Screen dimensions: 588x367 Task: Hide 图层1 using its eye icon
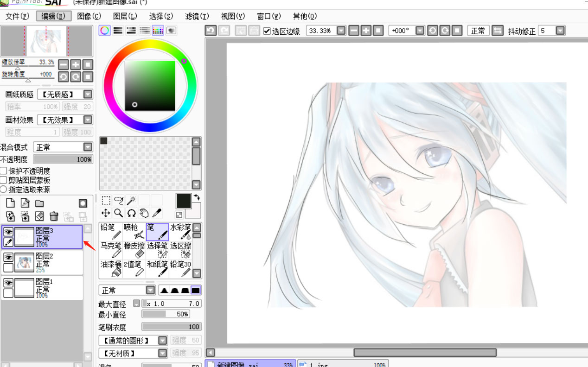click(8, 283)
